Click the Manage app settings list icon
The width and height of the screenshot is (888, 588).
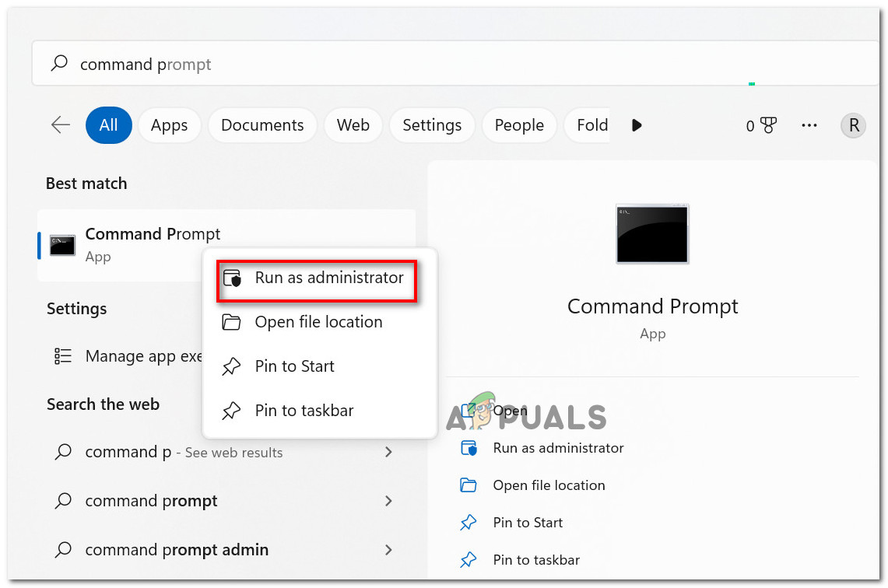[x=63, y=356]
